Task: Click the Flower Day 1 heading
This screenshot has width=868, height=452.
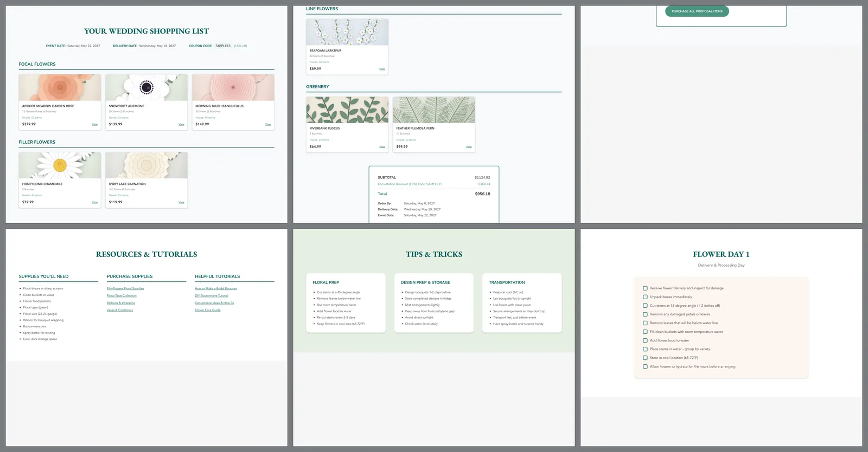Action: pos(721,254)
